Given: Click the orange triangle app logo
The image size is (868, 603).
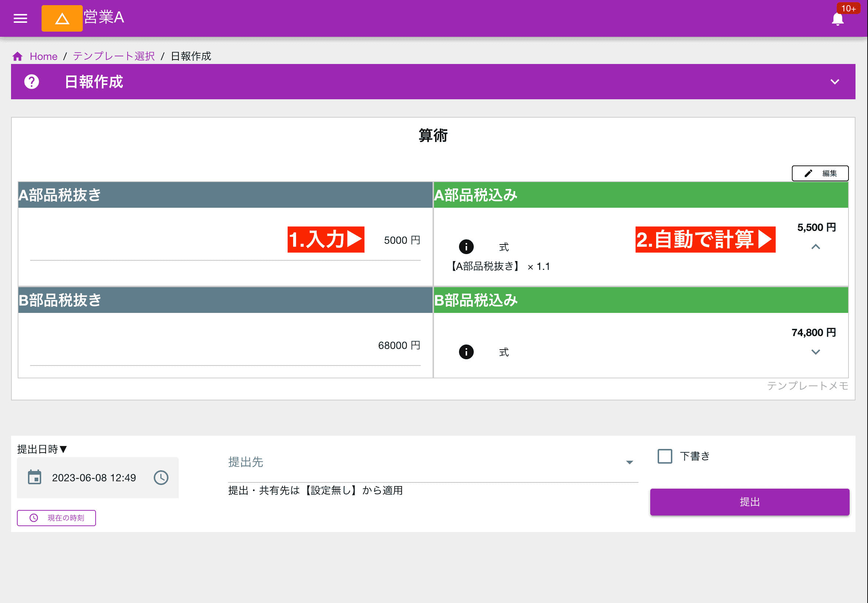Looking at the screenshot, I should pyautogui.click(x=62, y=18).
